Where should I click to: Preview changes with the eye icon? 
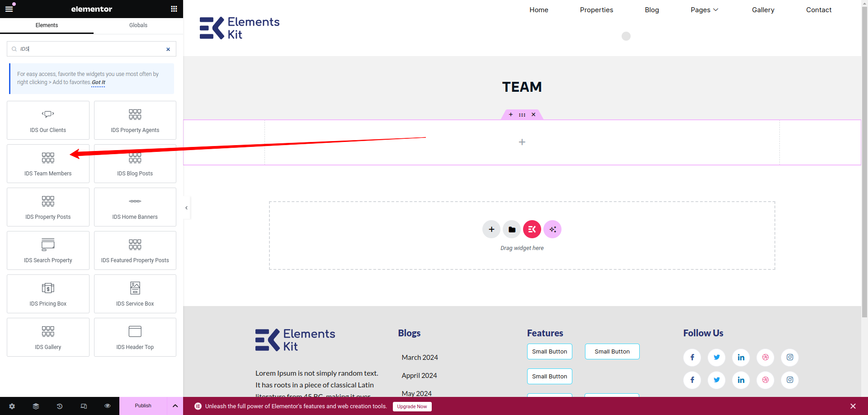[x=107, y=406]
